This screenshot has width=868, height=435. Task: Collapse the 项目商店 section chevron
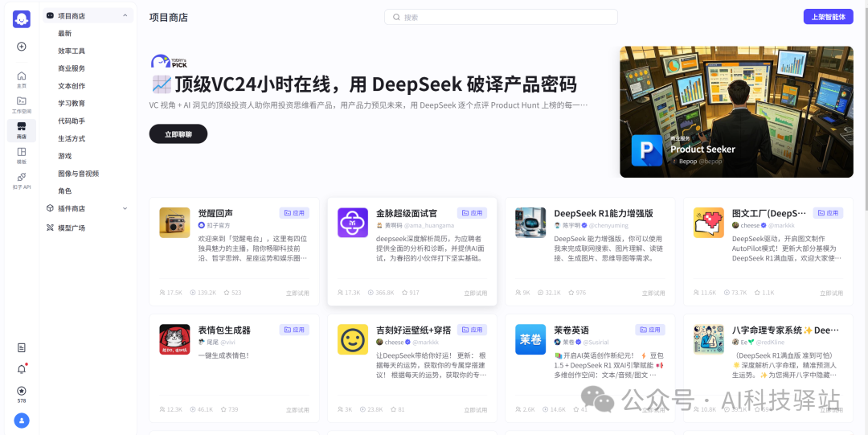pos(125,15)
